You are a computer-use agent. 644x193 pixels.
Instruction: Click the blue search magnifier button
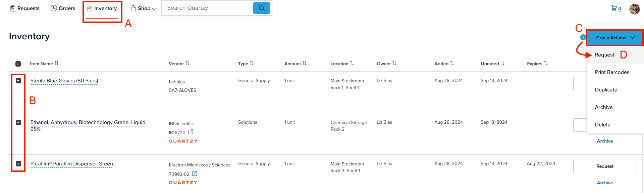(x=262, y=8)
